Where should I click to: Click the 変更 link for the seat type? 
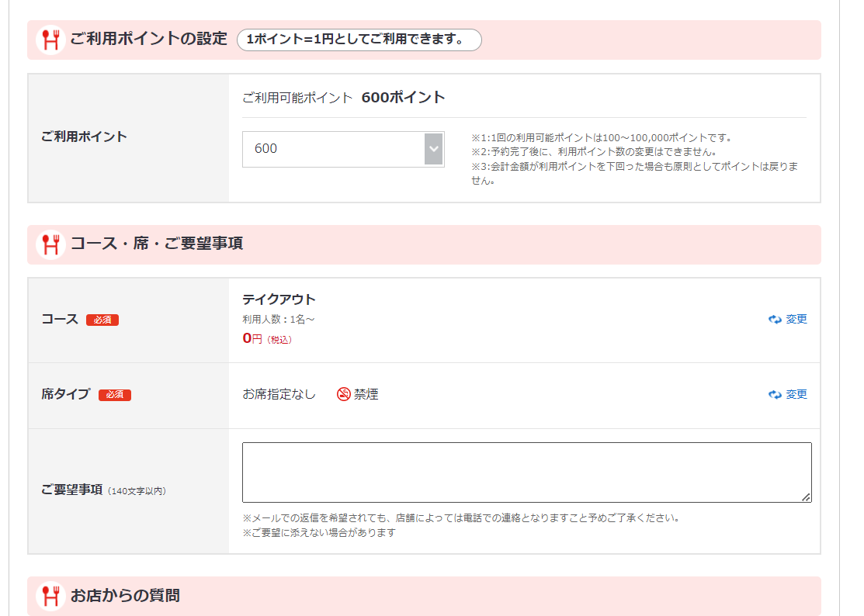point(796,395)
